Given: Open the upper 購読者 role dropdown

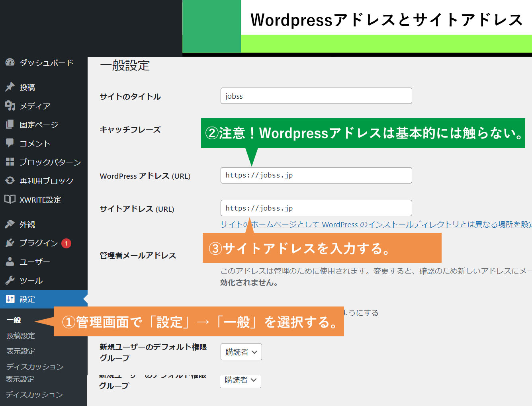Looking at the screenshot, I should (x=241, y=352).
